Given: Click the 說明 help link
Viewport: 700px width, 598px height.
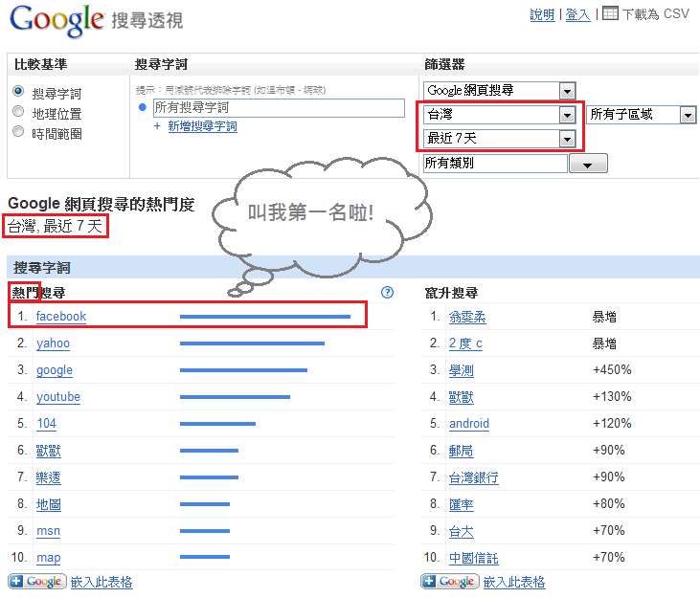Looking at the screenshot, I should click(542, 14).
